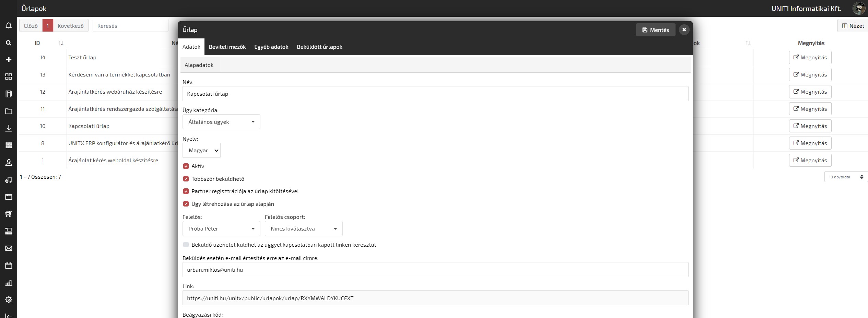Viewport: 868px width, 318px height.
Task: Open the Nyelv language dropdown
Action: click(201, 151)
